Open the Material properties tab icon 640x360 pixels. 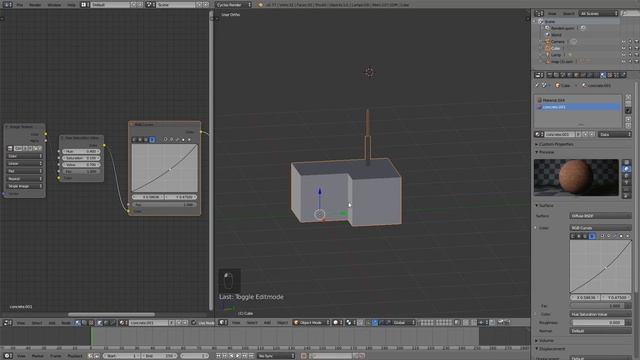click(x=603, y=75)
